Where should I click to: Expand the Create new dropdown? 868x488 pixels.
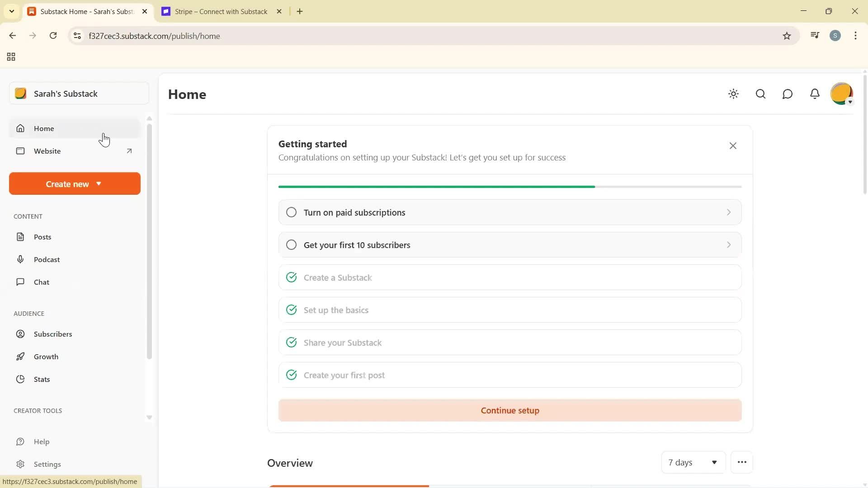[74, 183]
